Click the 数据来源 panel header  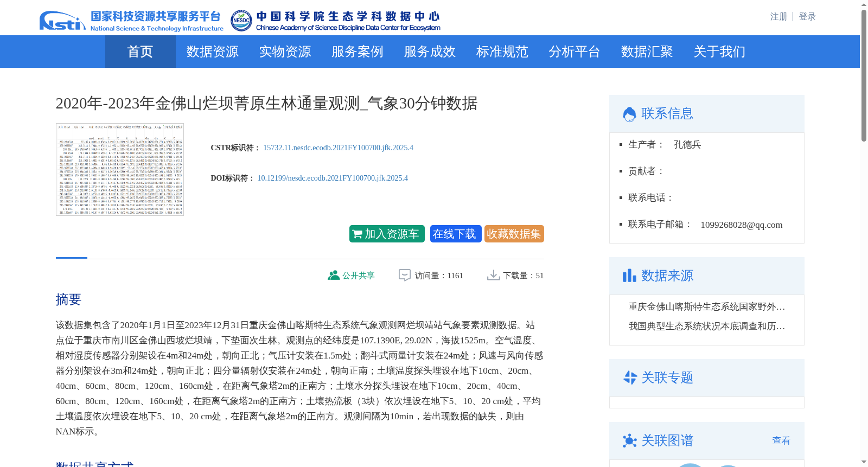click(707, 276)
